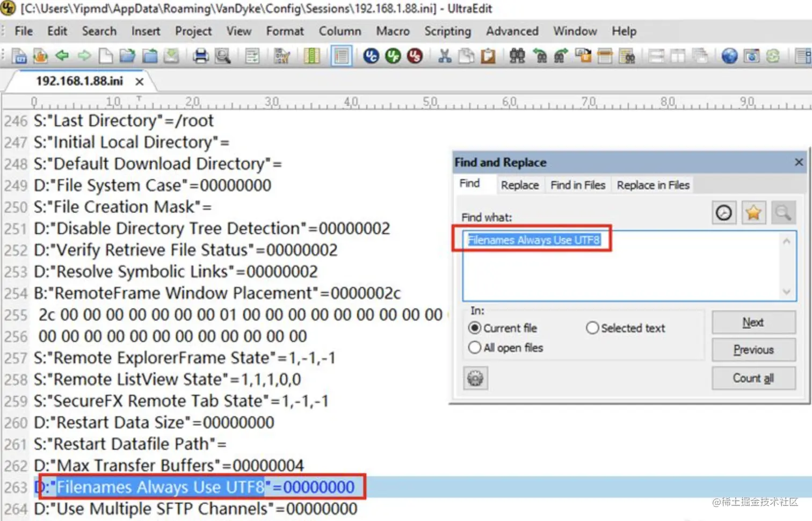The height and width of the screenshot is (521, 812).
Task: Open print preview magnifier icon
Action: coord(222,55)
